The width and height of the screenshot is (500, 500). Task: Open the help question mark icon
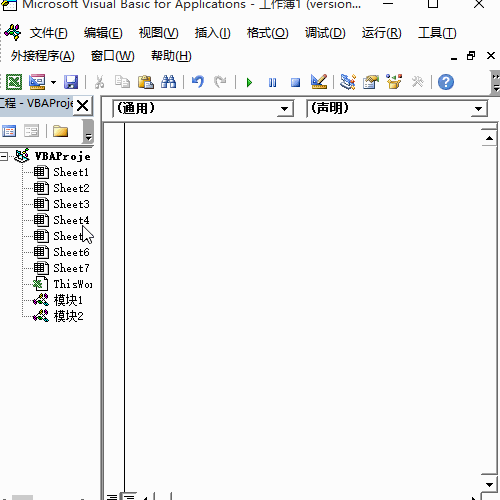(x=446, y=82)
